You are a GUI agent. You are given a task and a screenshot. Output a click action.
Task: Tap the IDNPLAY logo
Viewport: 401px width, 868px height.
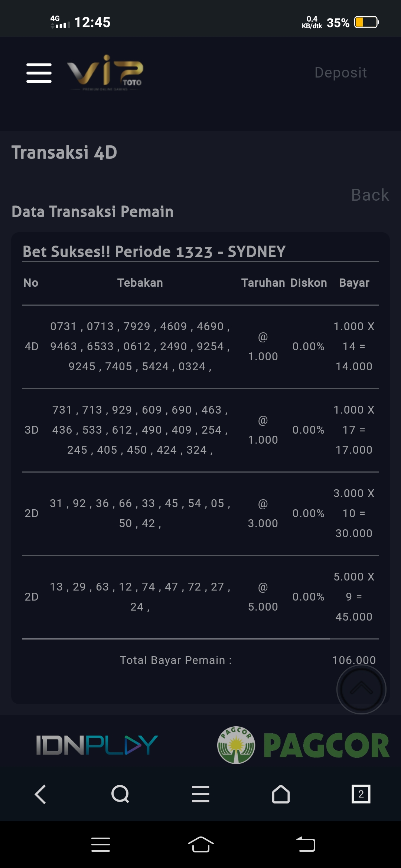[x=97, y=745]
